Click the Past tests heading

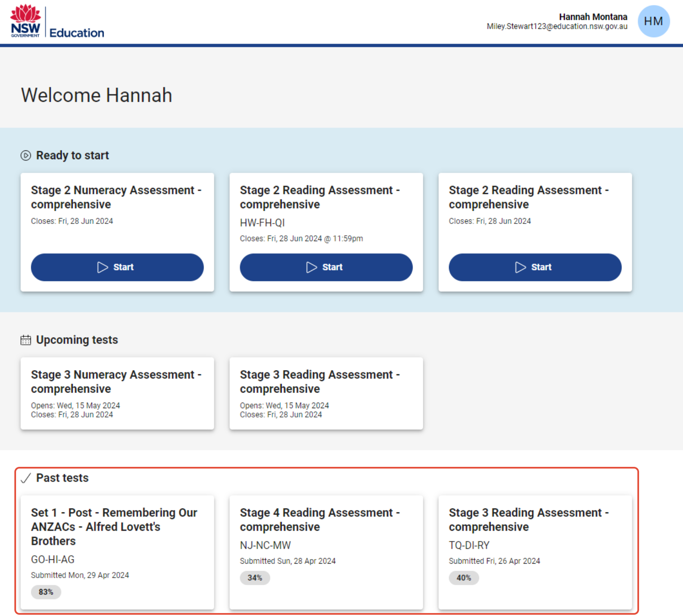63,478
